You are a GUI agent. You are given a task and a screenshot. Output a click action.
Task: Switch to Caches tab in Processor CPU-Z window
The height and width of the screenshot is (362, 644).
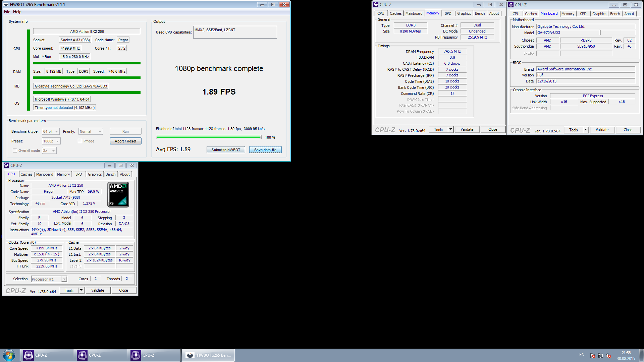pyautogui.click(x=26, y=174)
